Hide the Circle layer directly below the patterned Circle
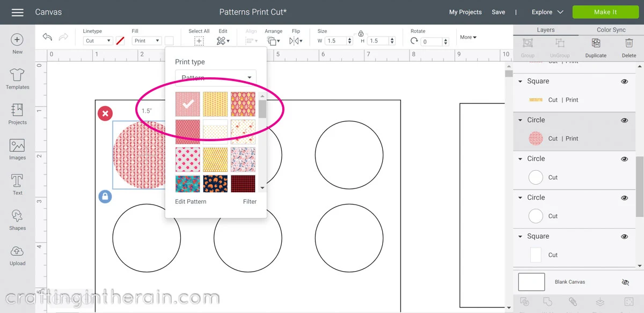Viewport: 644px width, 313px height. click(x=624, y=159)
